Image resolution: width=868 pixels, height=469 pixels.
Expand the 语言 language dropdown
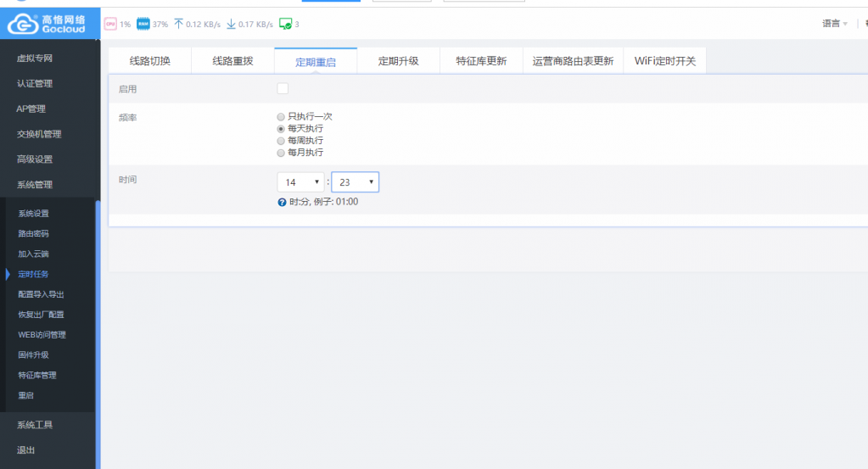point(834,24)
